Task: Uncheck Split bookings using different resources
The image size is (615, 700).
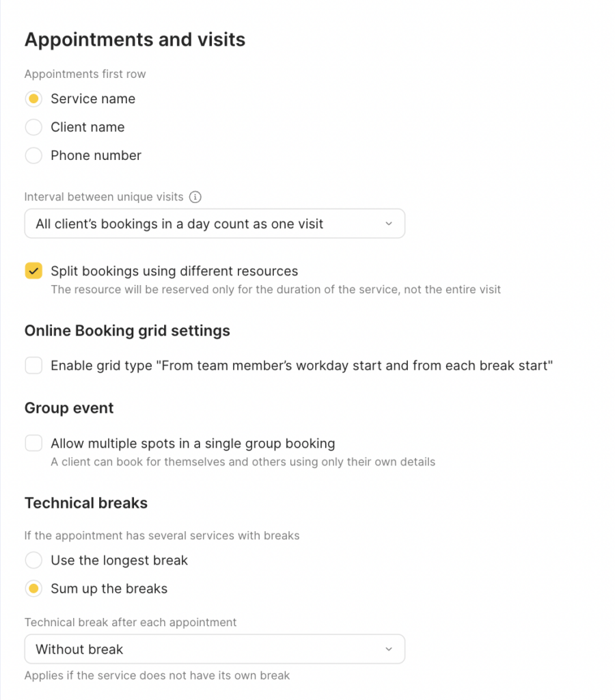Action: click(x=33, y=271)
